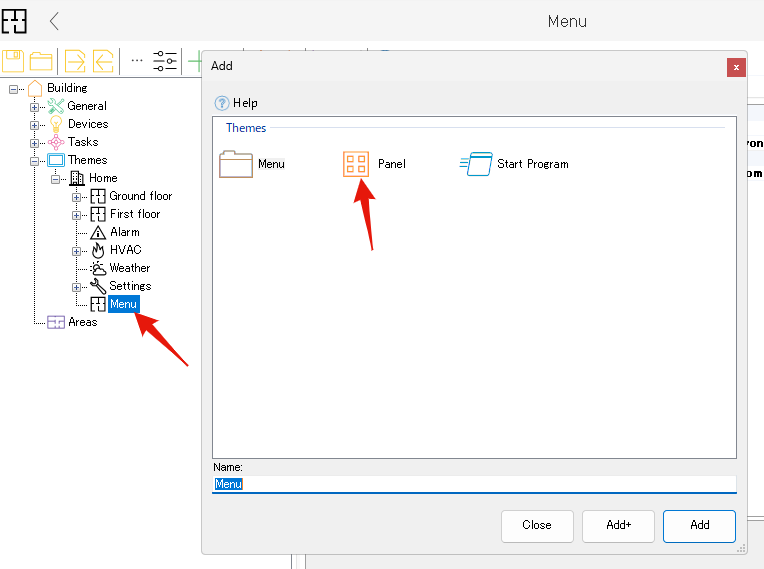The height and width of the screenshot is (569, 764).
Task: Collapse the Home tree node
Action: pos(56,179)
